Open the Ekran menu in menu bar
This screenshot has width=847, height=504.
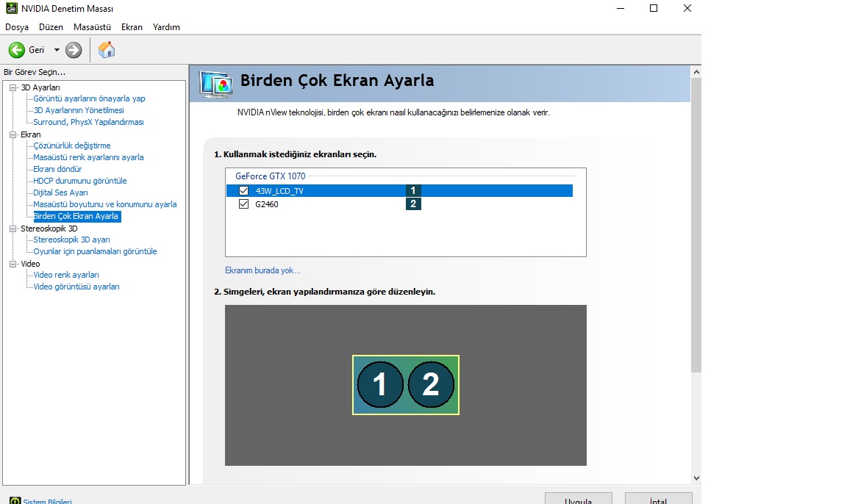click(132, 27)
